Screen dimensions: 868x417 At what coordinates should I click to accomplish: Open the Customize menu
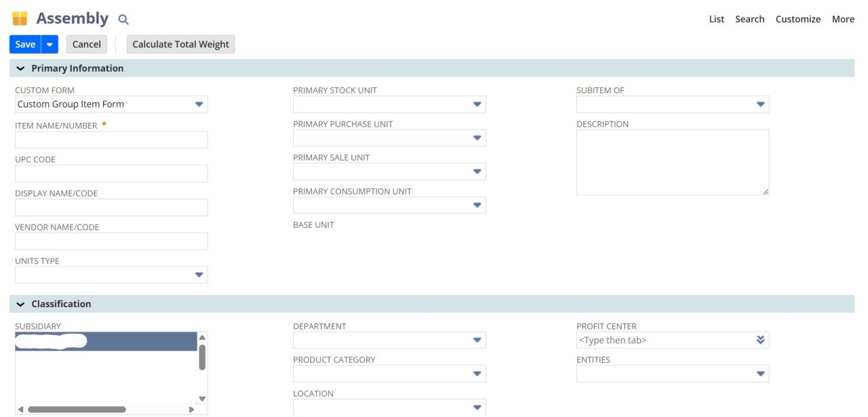(x=798, y=19)
